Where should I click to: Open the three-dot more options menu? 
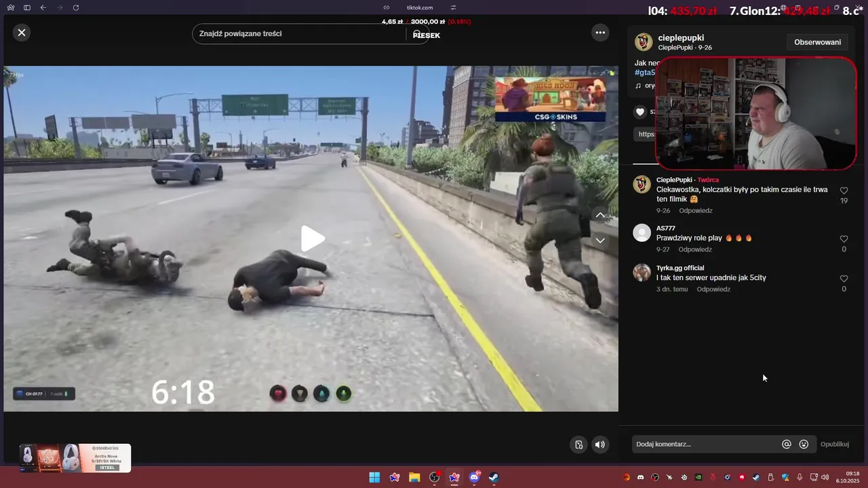coord(599,32)
